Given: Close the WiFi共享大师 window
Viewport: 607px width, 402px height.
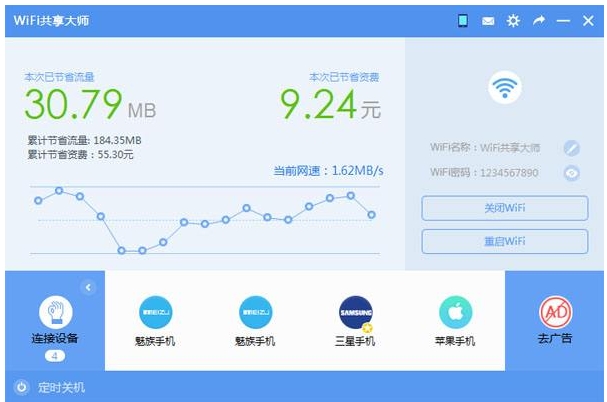Looking at the screenshot, I should [588, 21].
